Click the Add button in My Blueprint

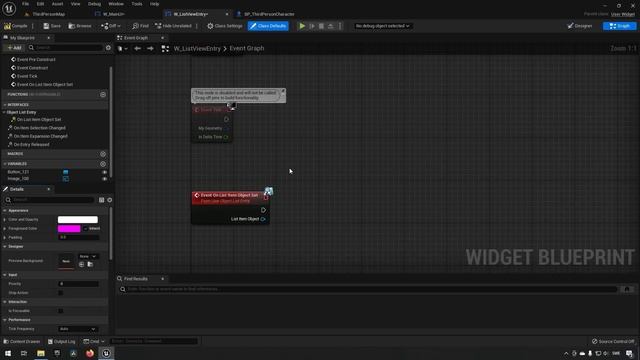(14, 48)
